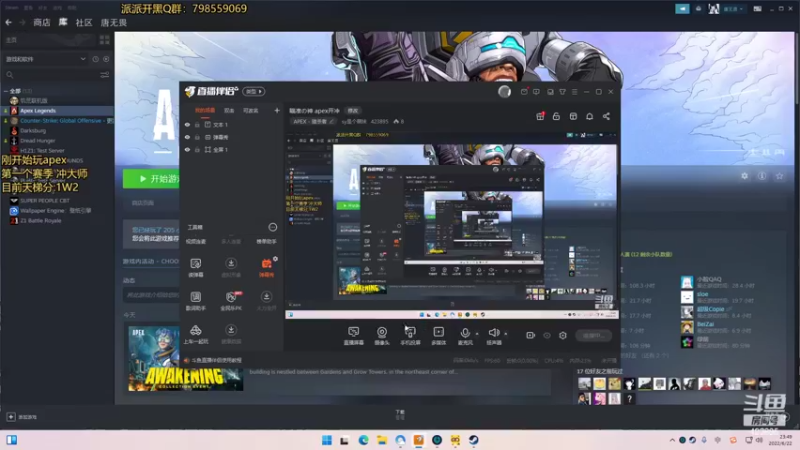Image resolution: width=800 pixels, height=450 pixels.
Task: Toggle preview eye icon in bottom bar
Action: pyautogui.click(x=547, y=335)
